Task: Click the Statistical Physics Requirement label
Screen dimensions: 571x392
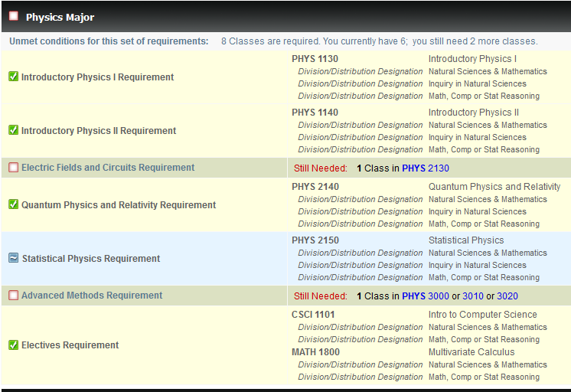Action: coord(91,259)
